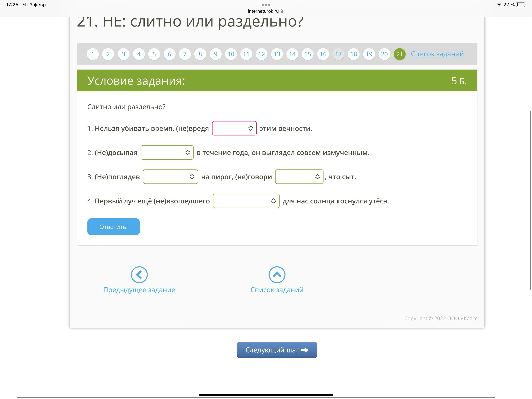Tap the three-dot multitasking icon at top
This screenshot has width=532, height=399.
[x=266, y=5]
